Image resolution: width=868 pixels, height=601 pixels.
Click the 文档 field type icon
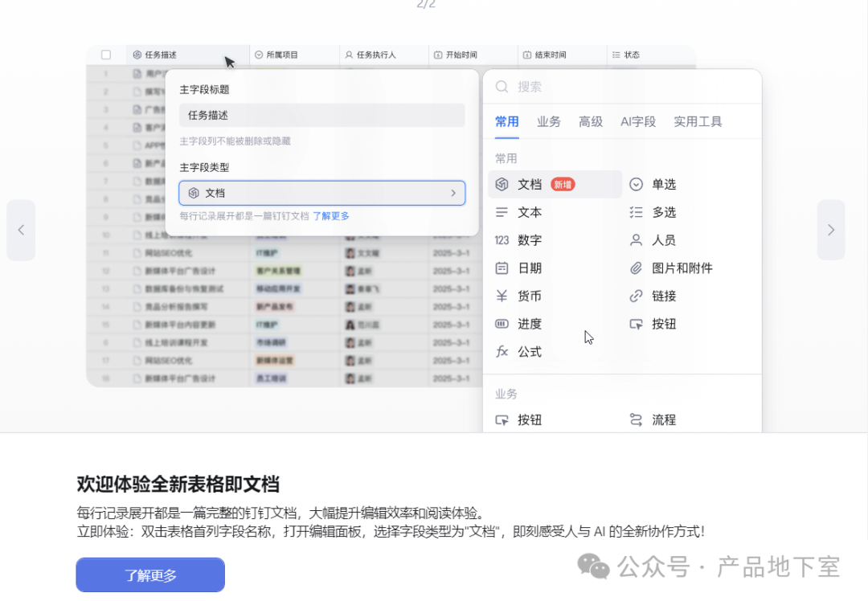coord(502,185)
